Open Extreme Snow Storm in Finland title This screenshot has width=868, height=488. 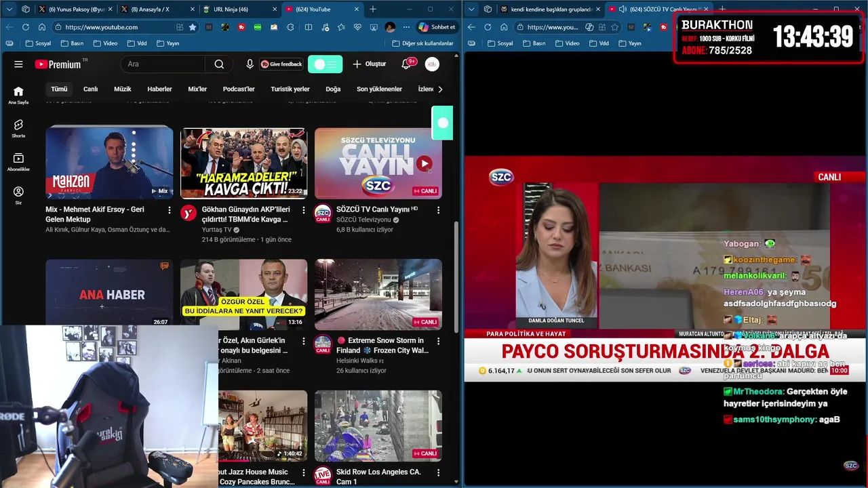(x=382, y=345)
